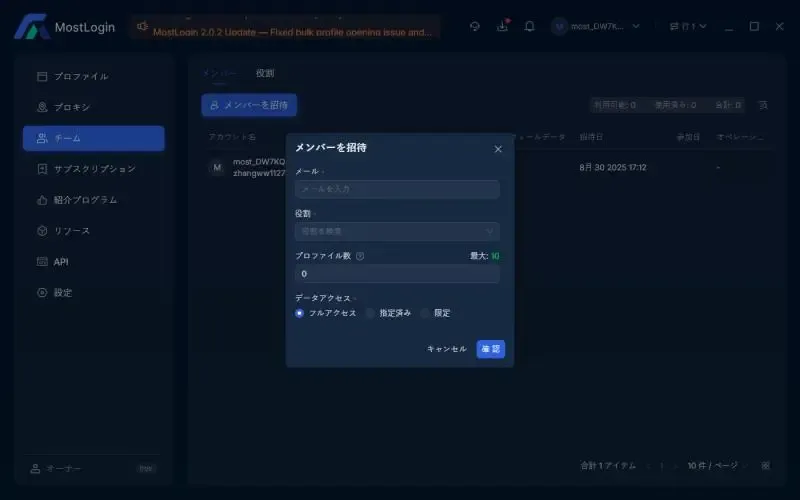Screen dimensions: 800x500
Task: Switch to the メンバー tab
Action: (219, 73)
